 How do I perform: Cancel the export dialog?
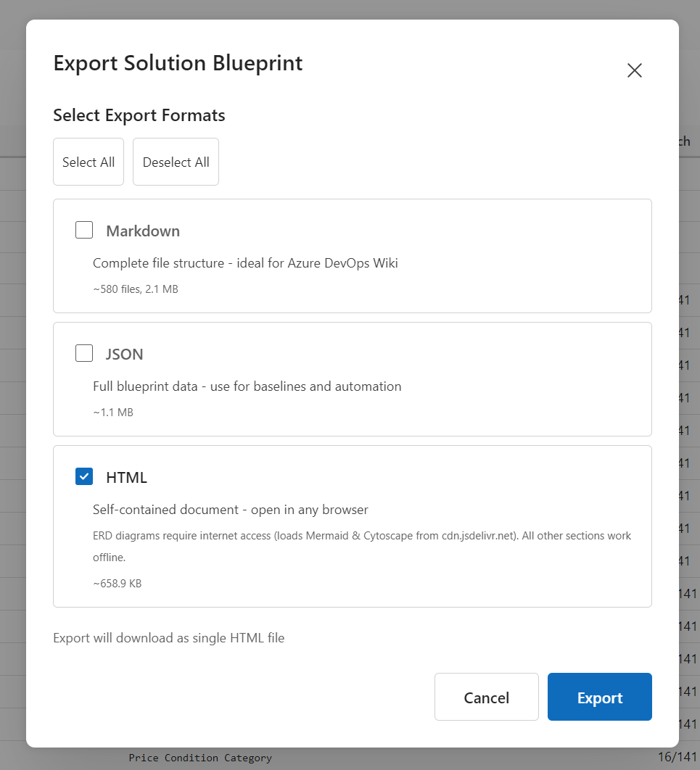[x=486, y=697]
